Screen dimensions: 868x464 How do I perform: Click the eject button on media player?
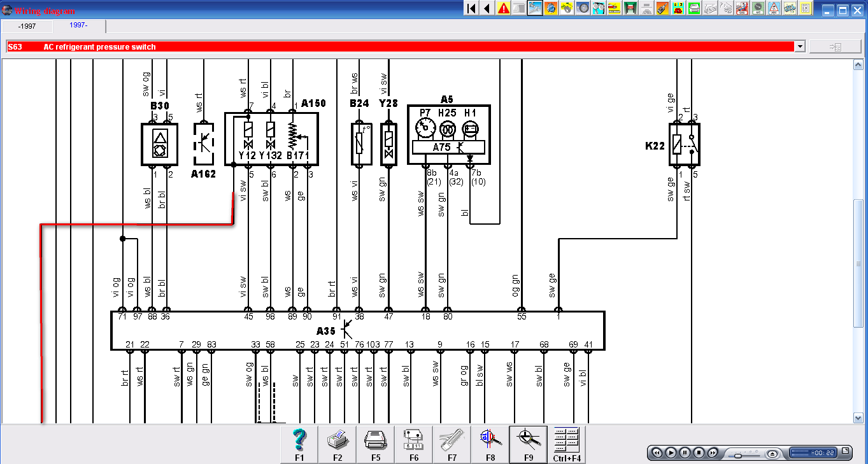(x=772, y=453)
